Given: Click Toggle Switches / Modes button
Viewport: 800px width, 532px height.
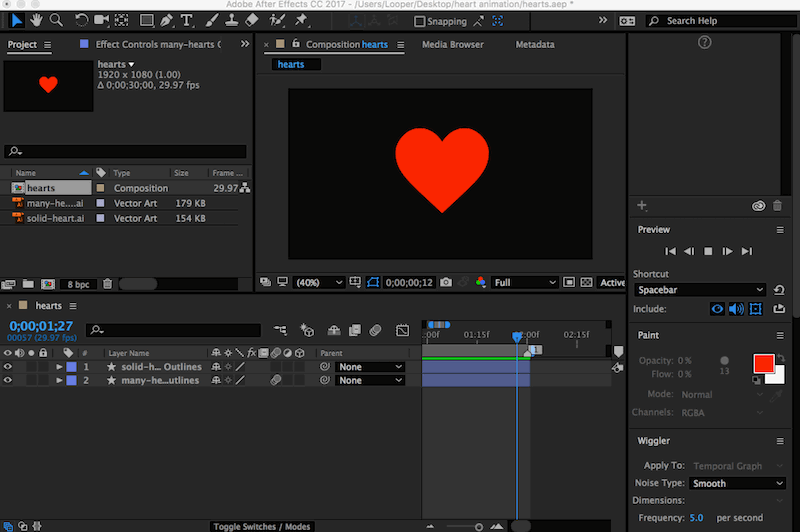Looking at the screenshot, I should (x=262, y=526).
